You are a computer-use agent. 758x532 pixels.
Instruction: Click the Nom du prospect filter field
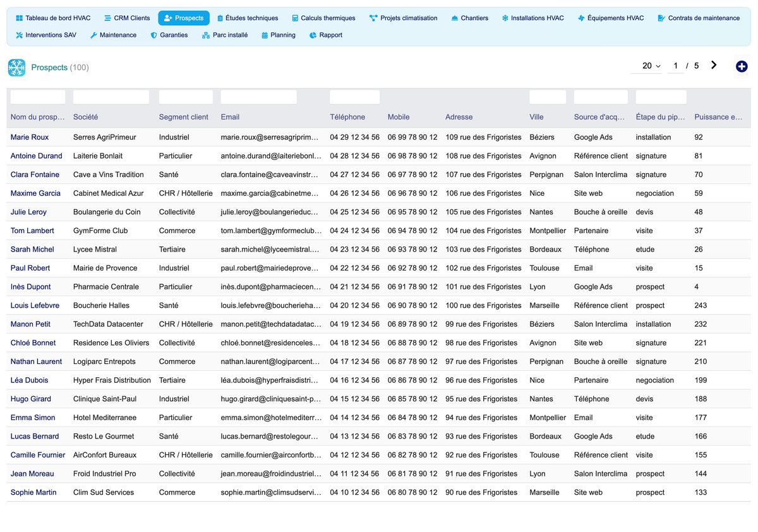point(38,97)
